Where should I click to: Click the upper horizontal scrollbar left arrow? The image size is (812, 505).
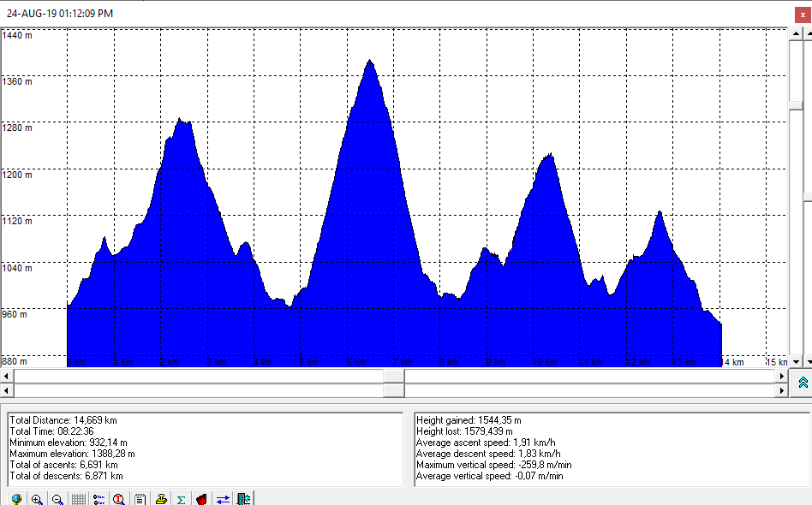pyautogui.click(x=8, y=376)
